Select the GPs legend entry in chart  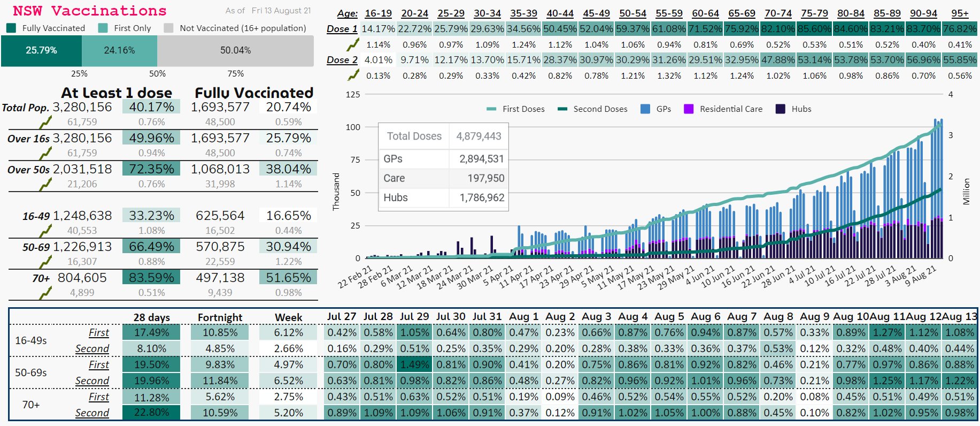click(x=655, y=109)
